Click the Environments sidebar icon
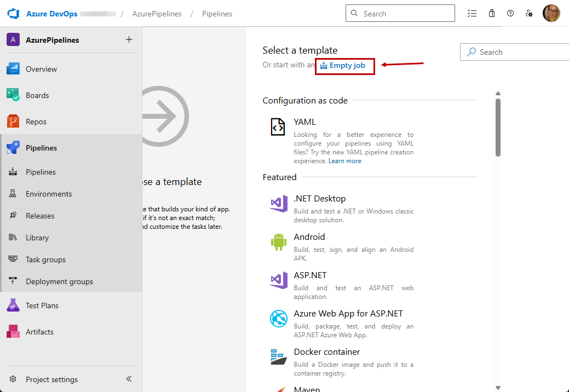 coord(13,193)
